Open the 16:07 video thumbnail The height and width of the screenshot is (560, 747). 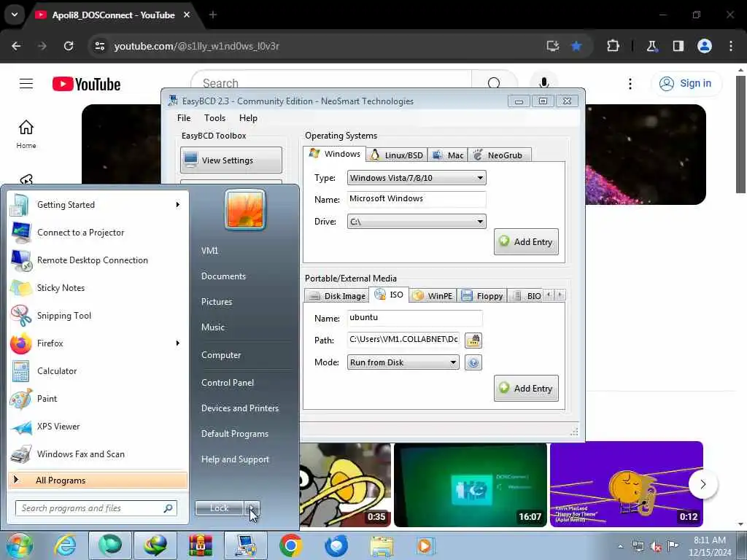coord(471,484)
